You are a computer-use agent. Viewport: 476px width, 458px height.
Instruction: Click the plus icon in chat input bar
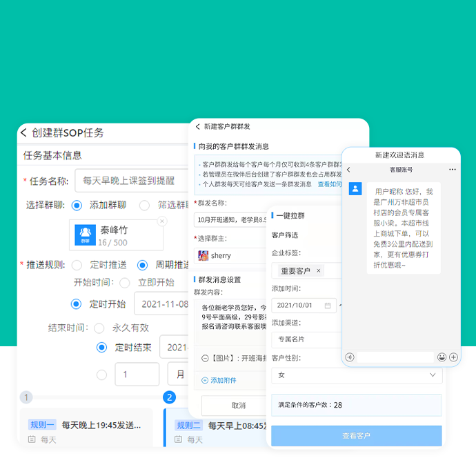pos(453,357)
